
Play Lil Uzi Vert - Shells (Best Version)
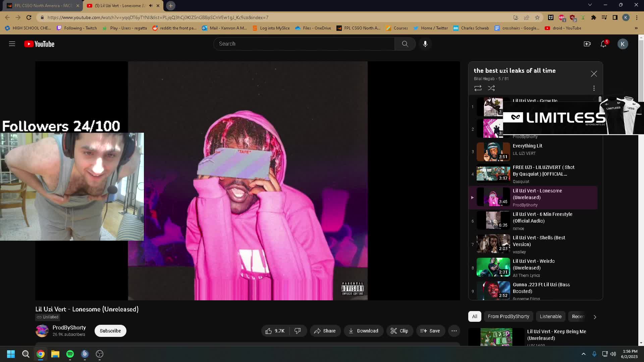click(533, 244)
